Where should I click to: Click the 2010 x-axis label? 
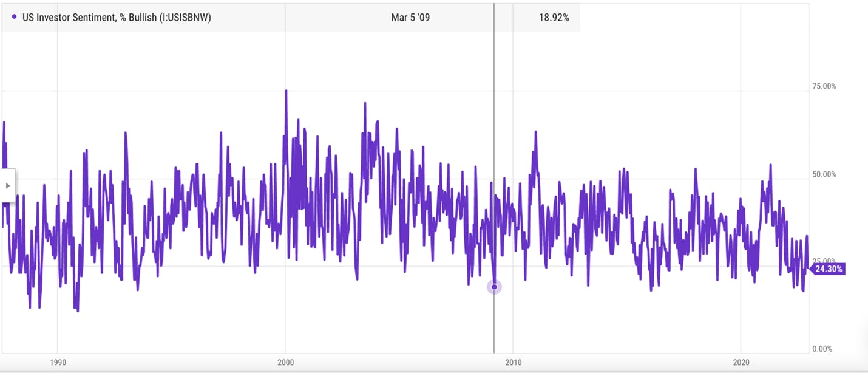click(513, 363)
